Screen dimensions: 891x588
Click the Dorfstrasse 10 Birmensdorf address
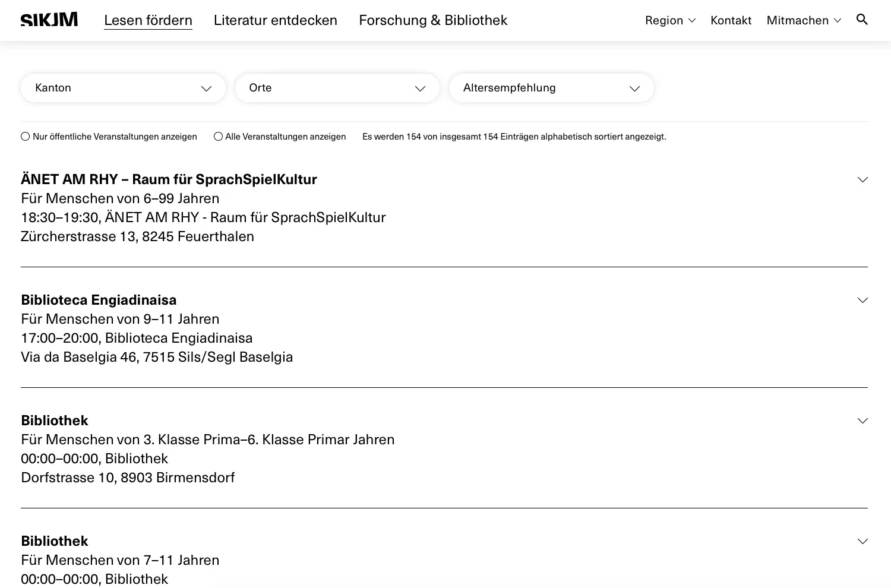[128, 478]
